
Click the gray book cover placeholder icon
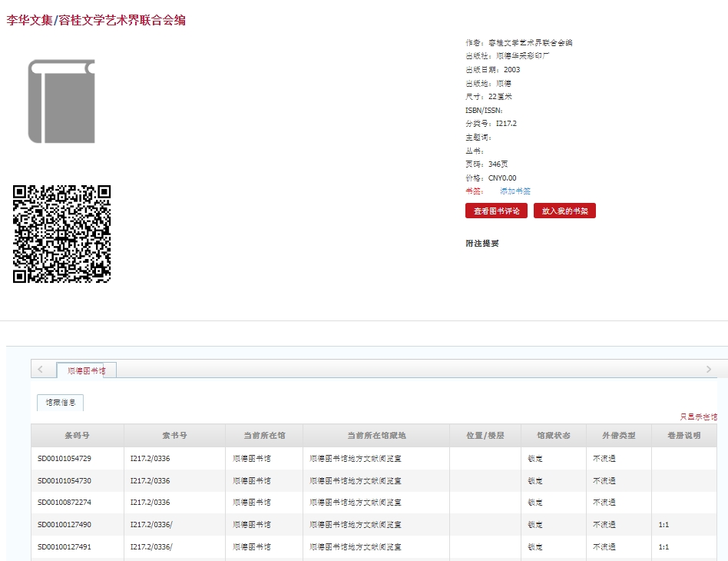(x=61, y=101)
